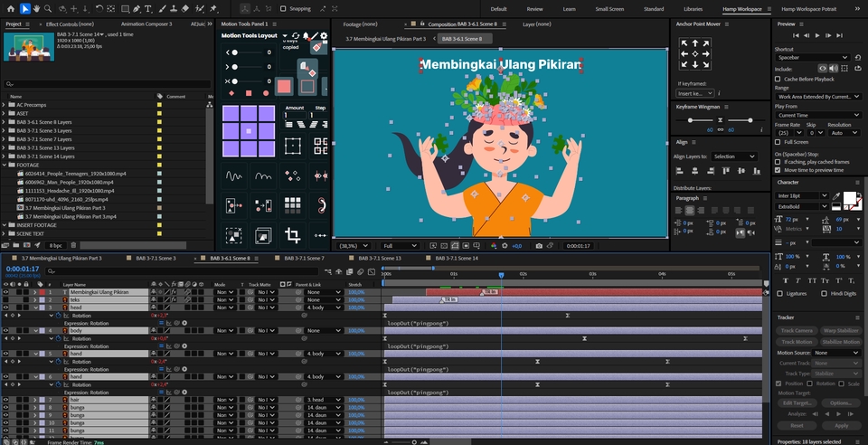Go to the Home screen icon
The height and width of the screenshot is (445, 868).
coord(11,8)
